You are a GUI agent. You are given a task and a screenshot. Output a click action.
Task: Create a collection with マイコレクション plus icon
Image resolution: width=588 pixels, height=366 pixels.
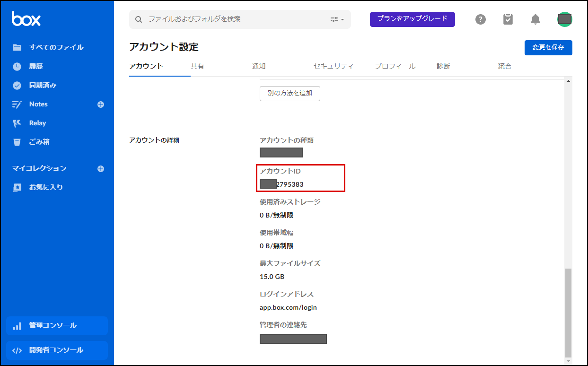[101, 169]
